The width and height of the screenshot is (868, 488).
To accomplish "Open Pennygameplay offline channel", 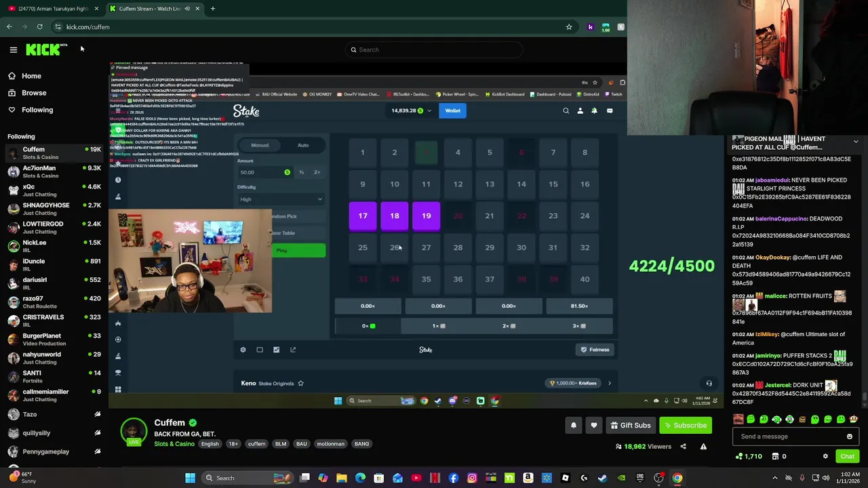I will pos(54,451).
